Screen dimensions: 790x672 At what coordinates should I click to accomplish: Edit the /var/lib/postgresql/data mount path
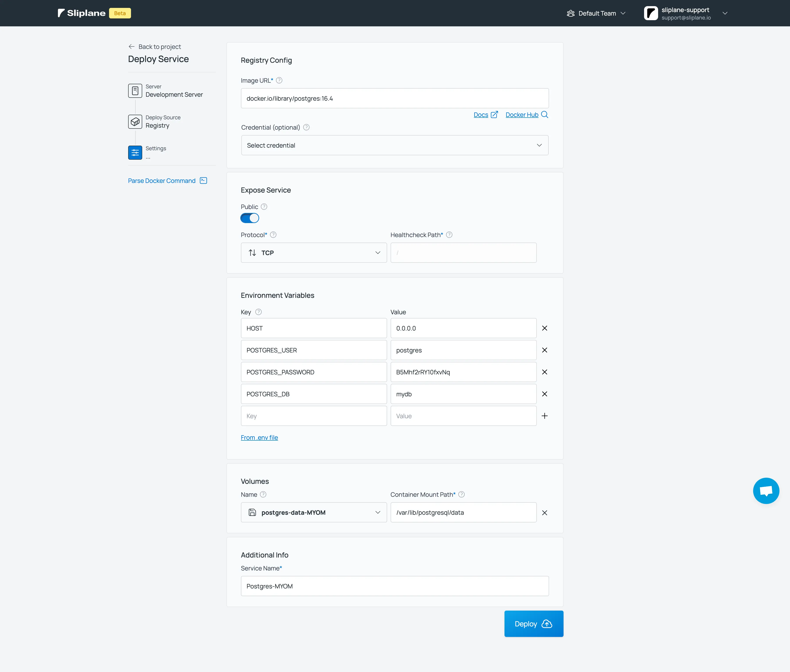463,512
